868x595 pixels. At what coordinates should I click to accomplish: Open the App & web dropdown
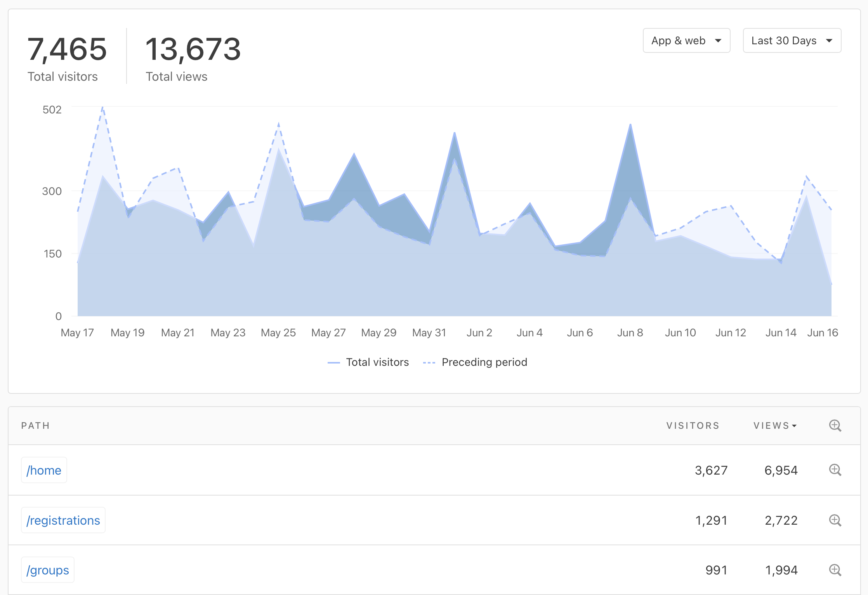point(686,40)
